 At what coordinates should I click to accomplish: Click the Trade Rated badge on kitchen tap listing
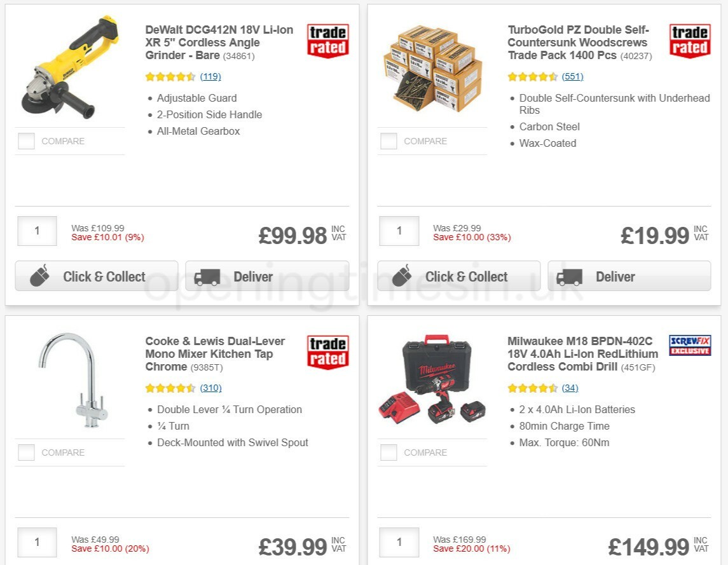(327, 351)
